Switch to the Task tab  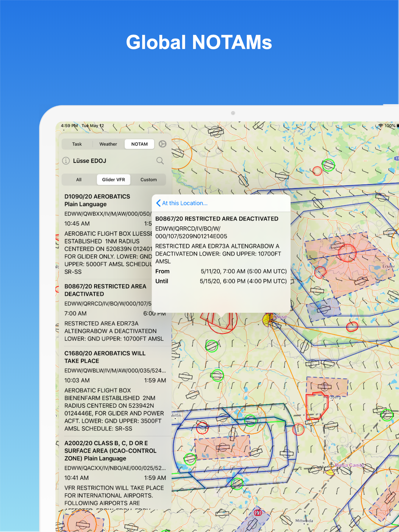(x=77, y=144)
